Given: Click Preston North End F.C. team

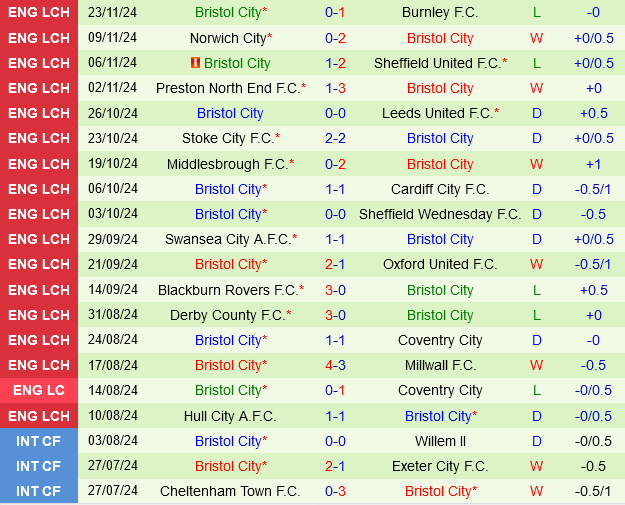Looking at the screenshot, I should click(x=228, y=88).
